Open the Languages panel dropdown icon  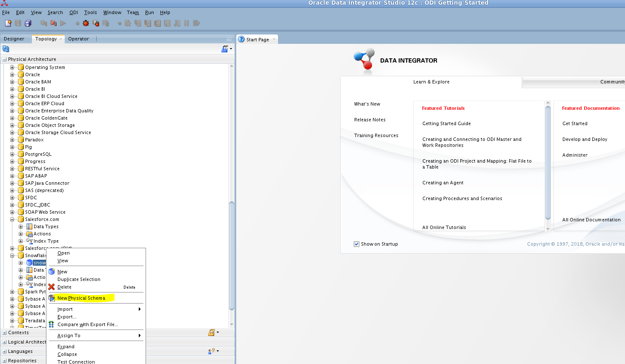pyautogui.click(x=213, y=351)
